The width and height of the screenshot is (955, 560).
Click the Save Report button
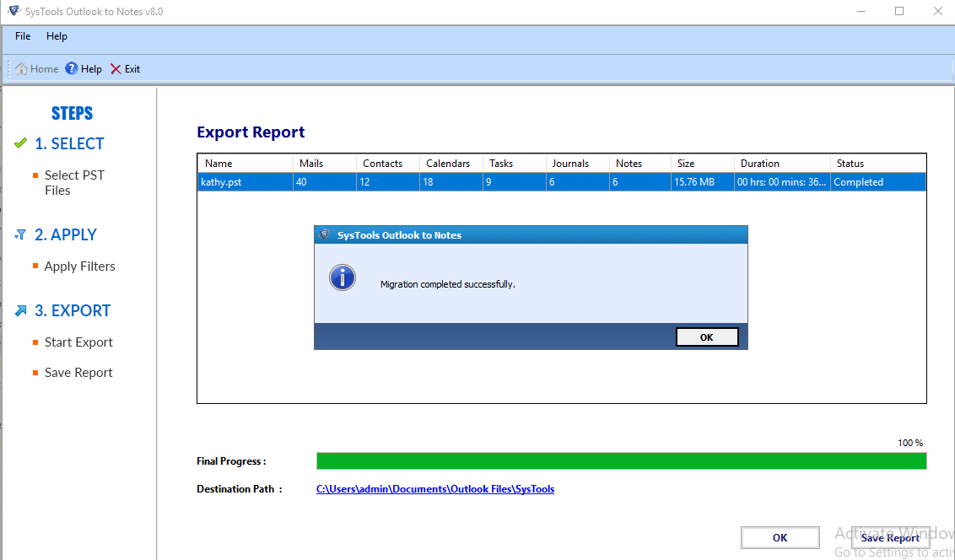(x=890, y=538)
